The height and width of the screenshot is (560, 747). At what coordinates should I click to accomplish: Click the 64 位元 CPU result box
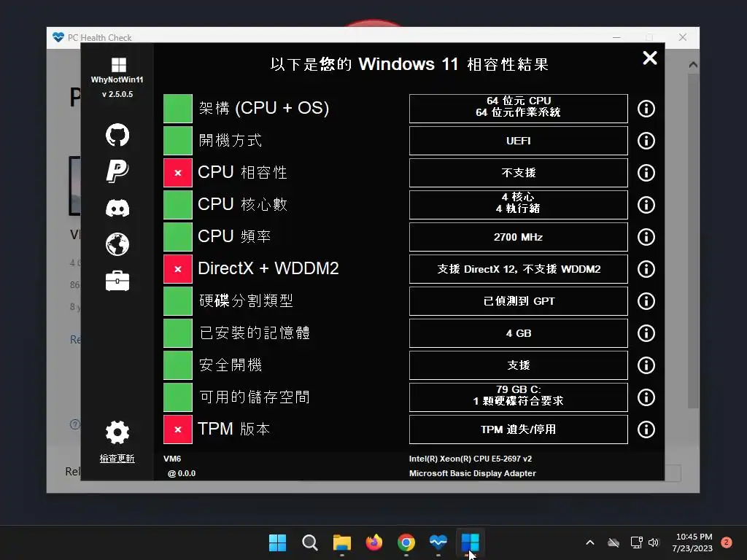[x=519, y=109]
